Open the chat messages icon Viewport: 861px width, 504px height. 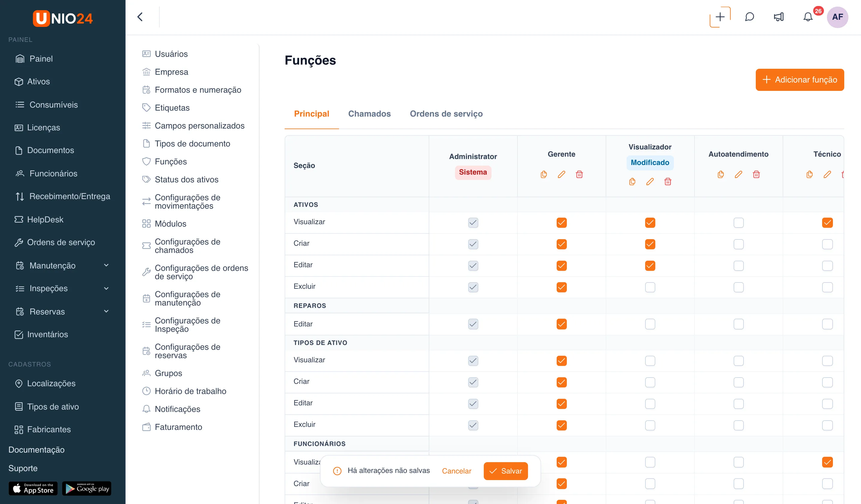click(x=749, y=17)
